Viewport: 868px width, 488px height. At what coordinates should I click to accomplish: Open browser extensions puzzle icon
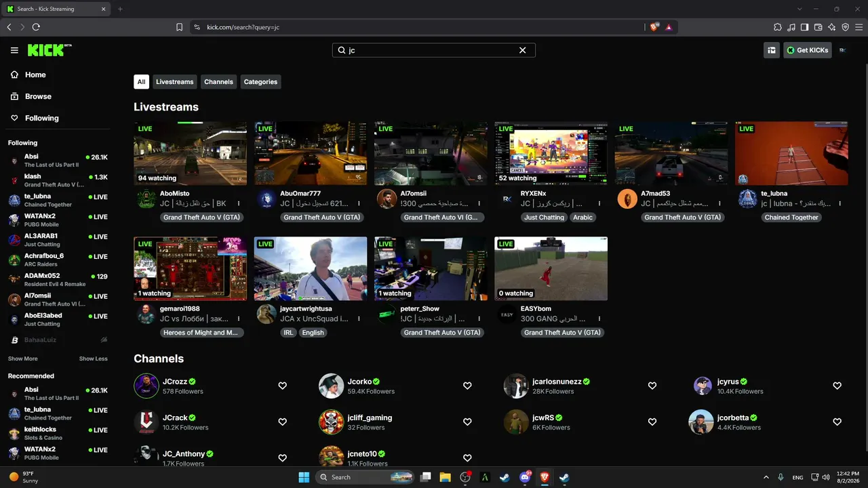coord(777,27)
